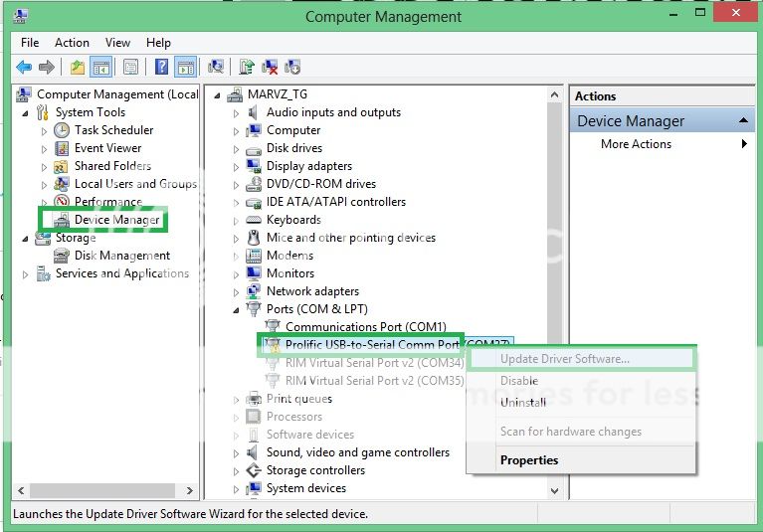Choose Scan for hardware changes in context menu

pyautogui.click(x=581, y=432)
